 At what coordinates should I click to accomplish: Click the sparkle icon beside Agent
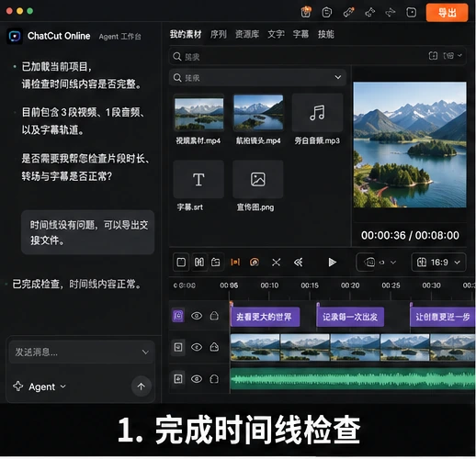(17, 386)
